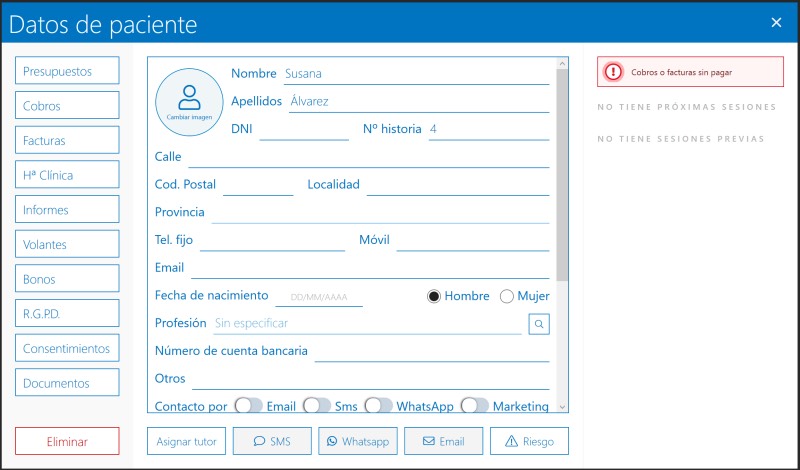Send an SMS to the patient
The image size is (800, 470).
coord(272,441)
